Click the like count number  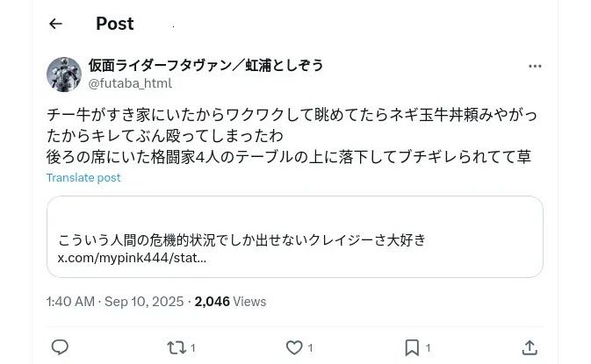click(310, 348)
